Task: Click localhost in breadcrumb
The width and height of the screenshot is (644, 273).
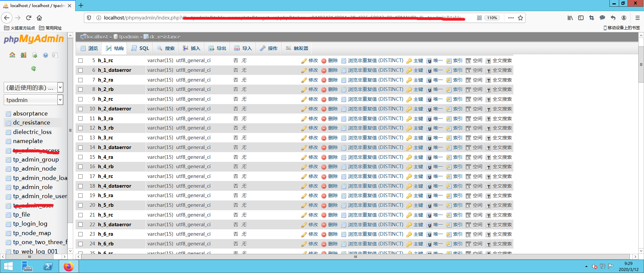Action: [97, 37]
